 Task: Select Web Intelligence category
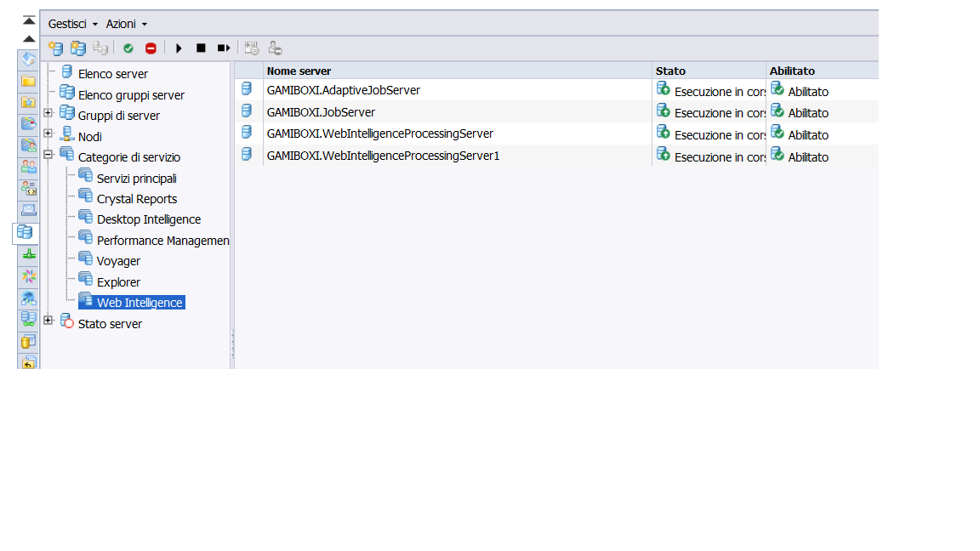coord(140,303)
